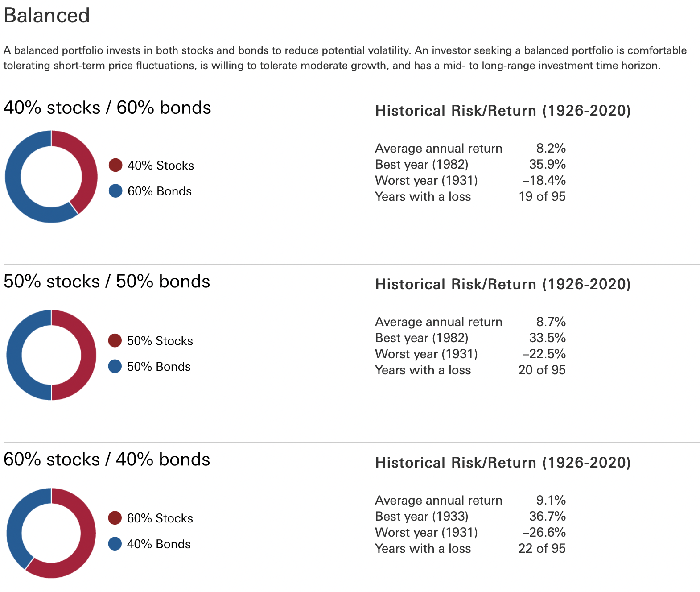Click the blue 60% Bonds legend dot
The height and width of the screenshot is (592, 700).
pyautogui.click(x=115, y=191)
